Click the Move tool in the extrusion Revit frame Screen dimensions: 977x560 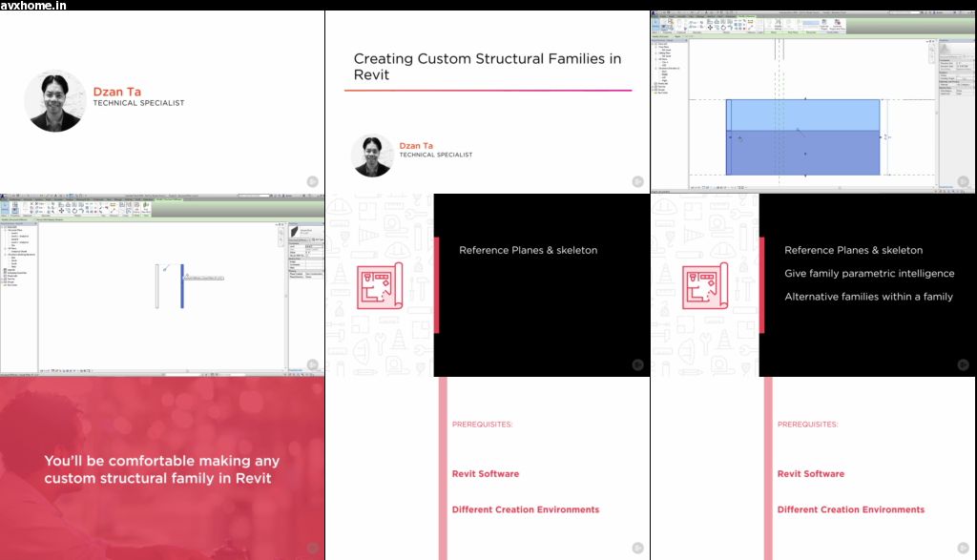point(710,28)
